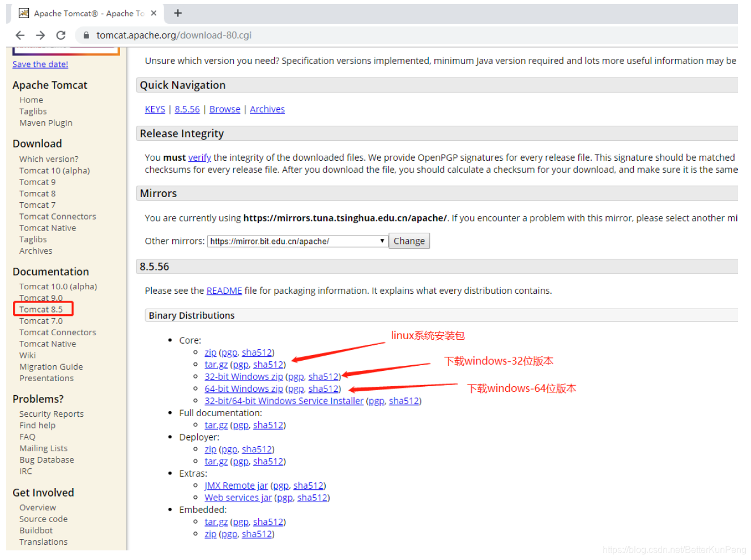Download the 32-bit Windows zip
This screenshot has height=560, width=751.
(x=244, y=377)
